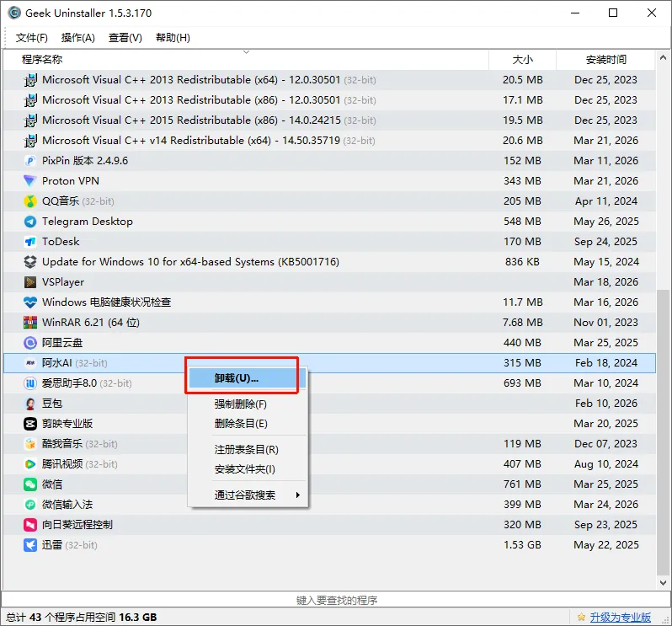Click the Telegram Desktop icon
Screen dimensions: 672x626
pos(30,222)
